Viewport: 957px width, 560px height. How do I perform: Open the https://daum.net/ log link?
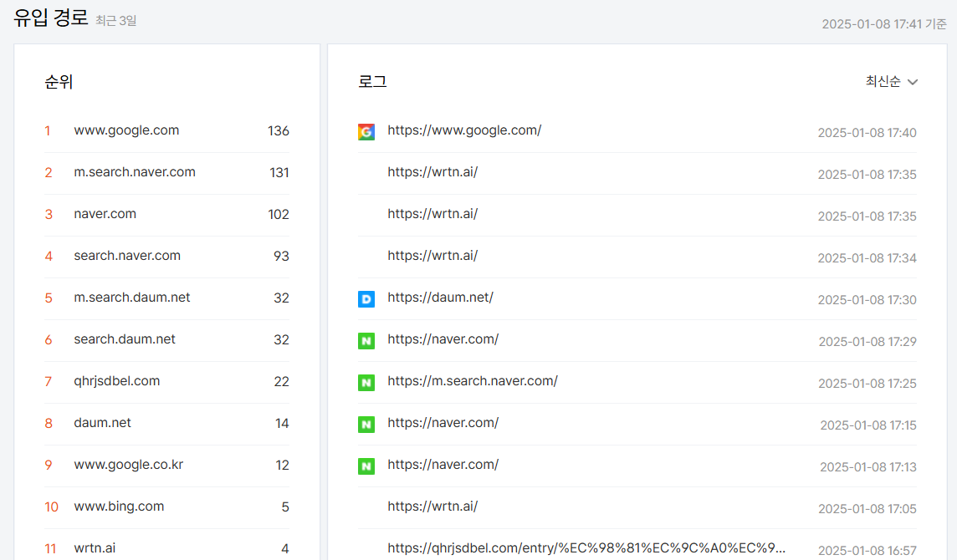coord(440,297)
